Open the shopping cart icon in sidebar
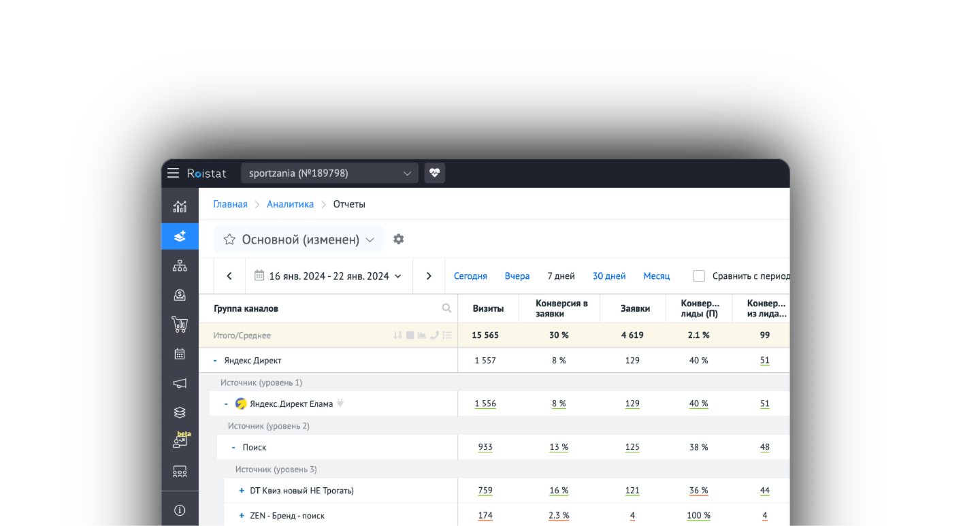 pos(180,325)
